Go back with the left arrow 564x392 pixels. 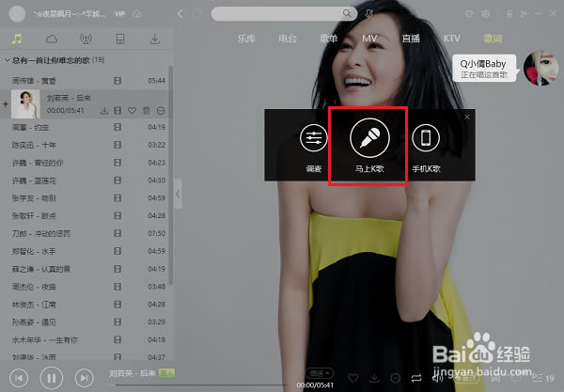pyautogui.click(x=180, y=14)
